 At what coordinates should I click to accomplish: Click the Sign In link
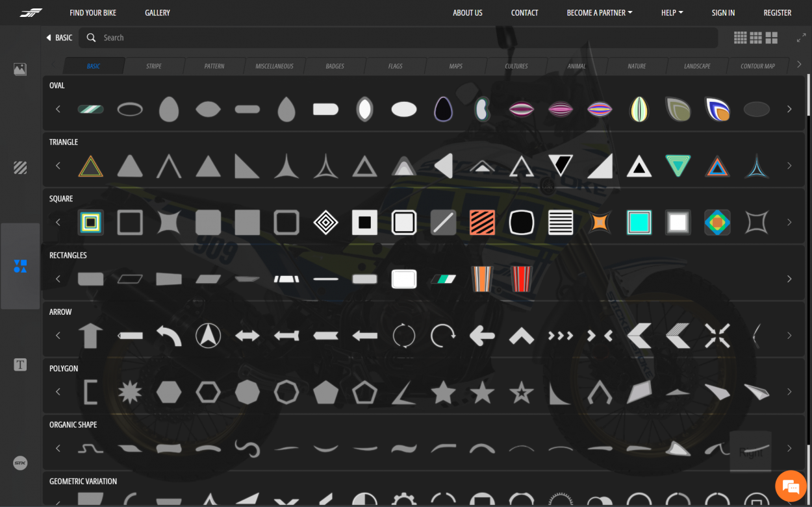(723, 13)
